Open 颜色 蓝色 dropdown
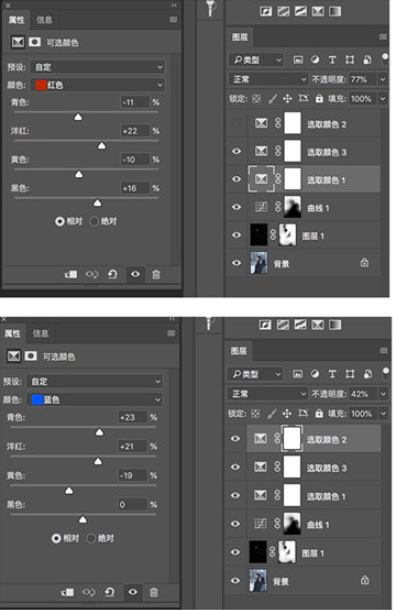This screenshot has width=393, height=610. 95,400
